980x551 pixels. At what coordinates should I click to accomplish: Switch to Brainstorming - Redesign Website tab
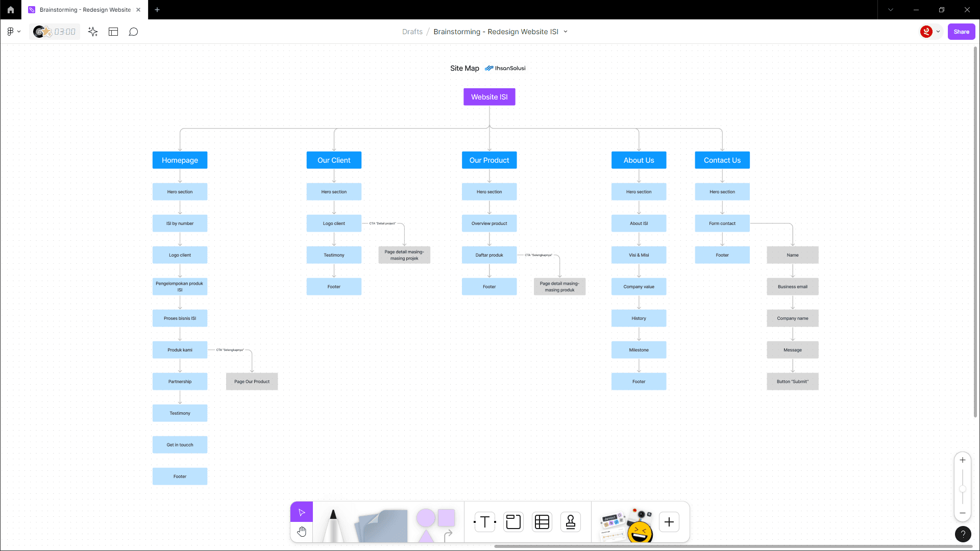tap(85, 10)
